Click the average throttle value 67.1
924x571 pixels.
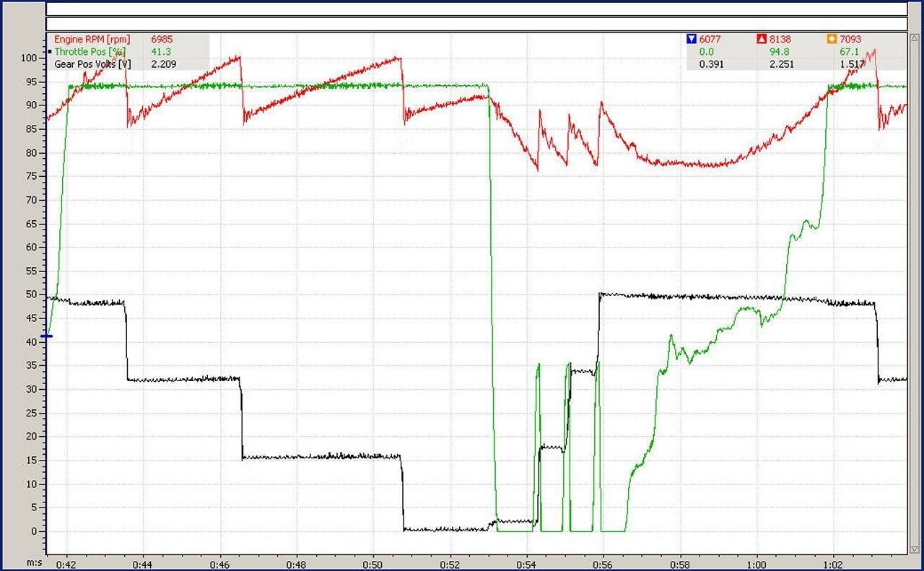[849, 52]
